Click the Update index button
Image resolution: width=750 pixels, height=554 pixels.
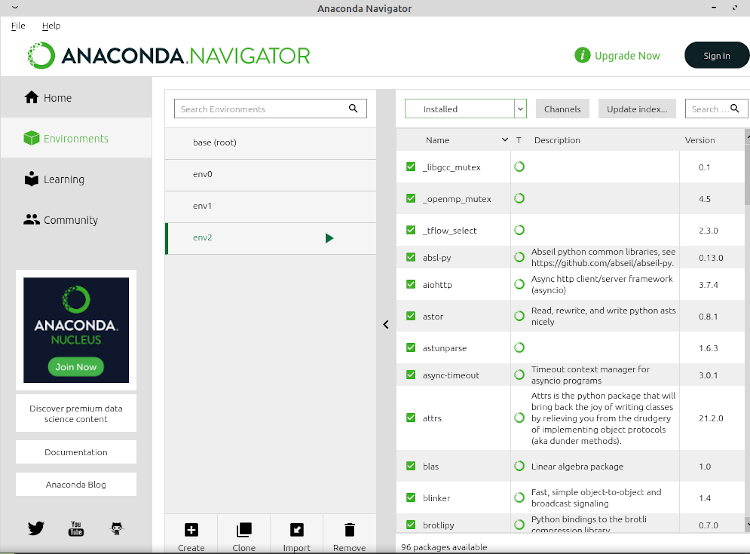pyautogui.click(x=637, y=109)
